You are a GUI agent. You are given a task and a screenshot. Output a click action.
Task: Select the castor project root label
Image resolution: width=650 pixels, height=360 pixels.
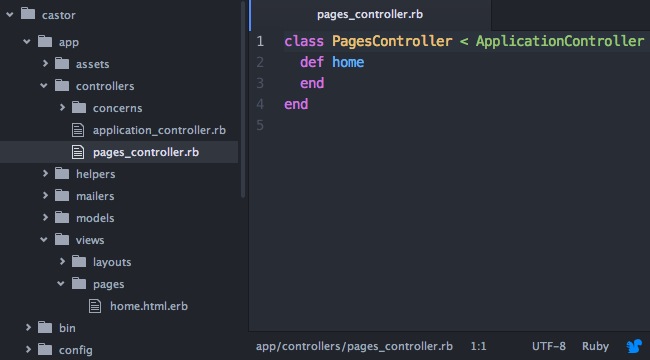click(58, 15)
